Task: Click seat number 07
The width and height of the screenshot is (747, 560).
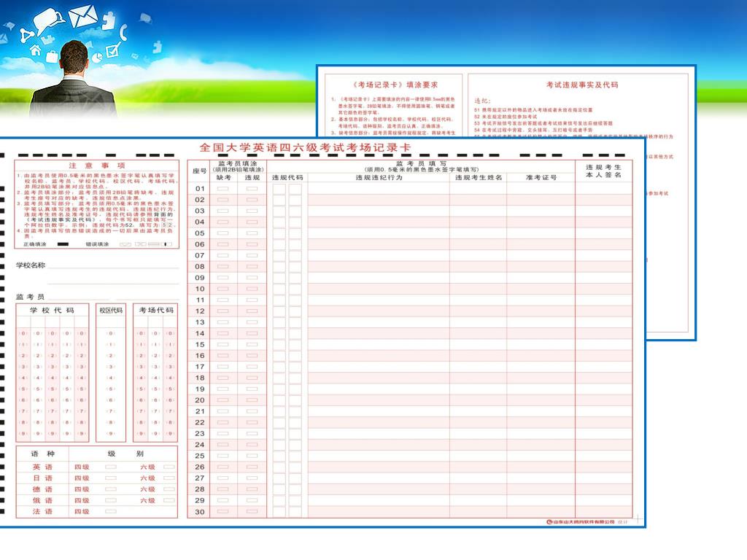Action: (200, 256)
